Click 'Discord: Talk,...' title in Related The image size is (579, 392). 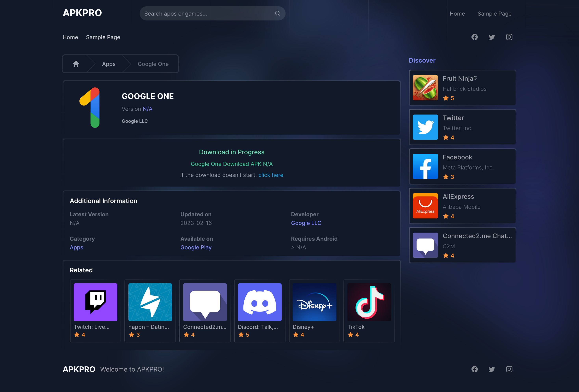tap(258, 327)
